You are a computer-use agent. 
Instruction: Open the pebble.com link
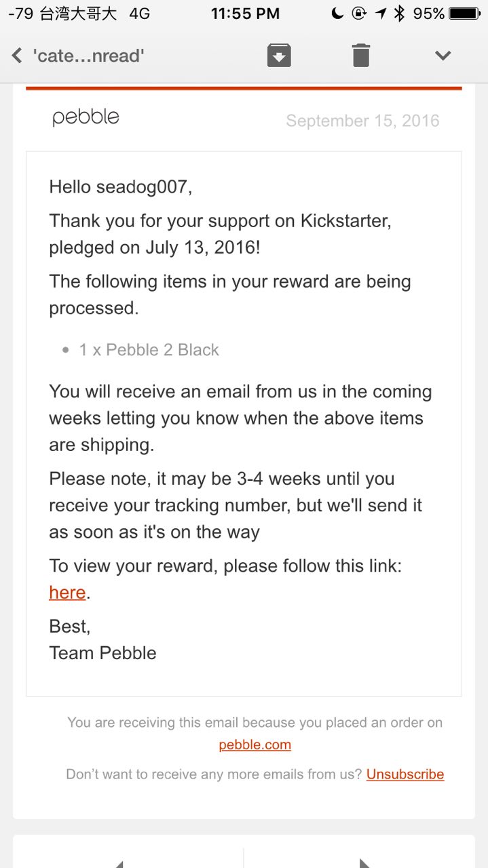click(255, 745)
